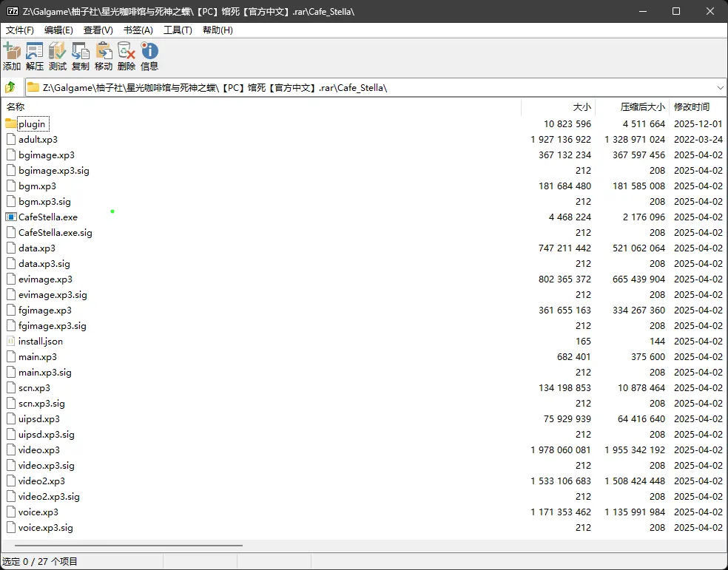
Task: Open the 工具(T) menu
Action: pos(178,30)
